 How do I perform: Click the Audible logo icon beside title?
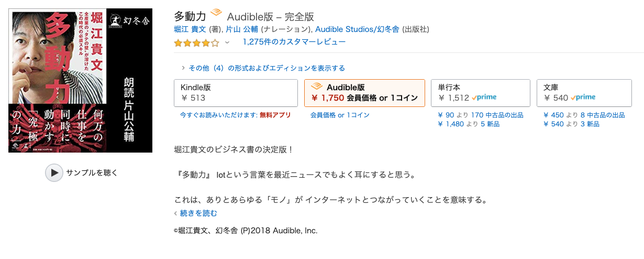(x=216, y=14)
